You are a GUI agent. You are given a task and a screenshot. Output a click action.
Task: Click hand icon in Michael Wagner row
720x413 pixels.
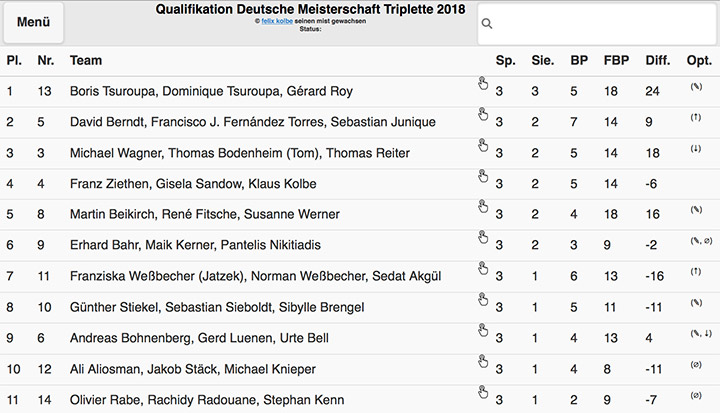(x=484, y=146)
